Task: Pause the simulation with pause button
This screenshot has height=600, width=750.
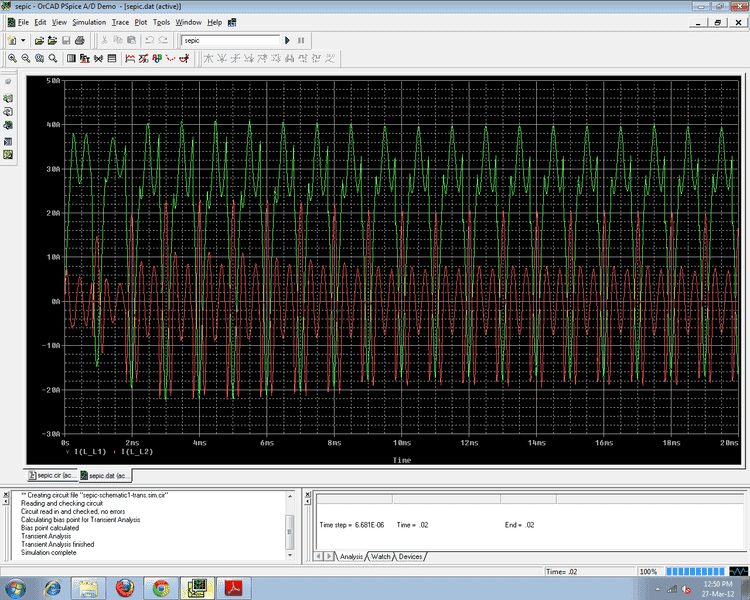Action: coord(301,40)
